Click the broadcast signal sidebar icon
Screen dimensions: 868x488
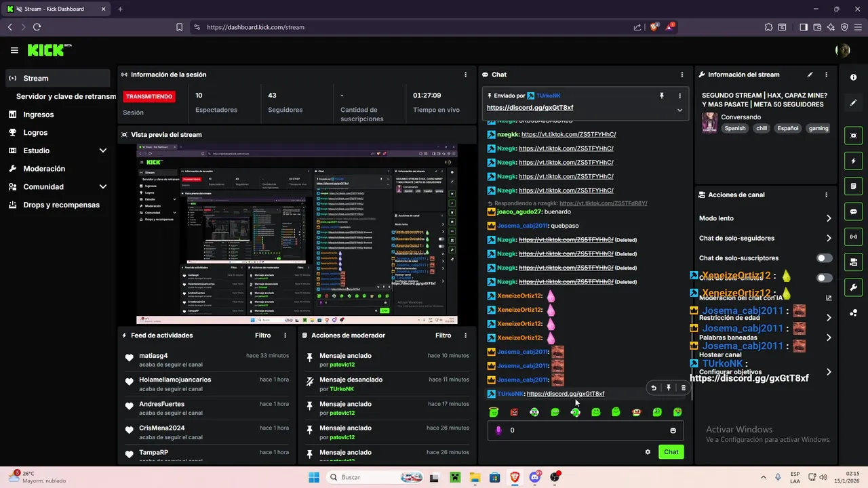coord(854,237)
